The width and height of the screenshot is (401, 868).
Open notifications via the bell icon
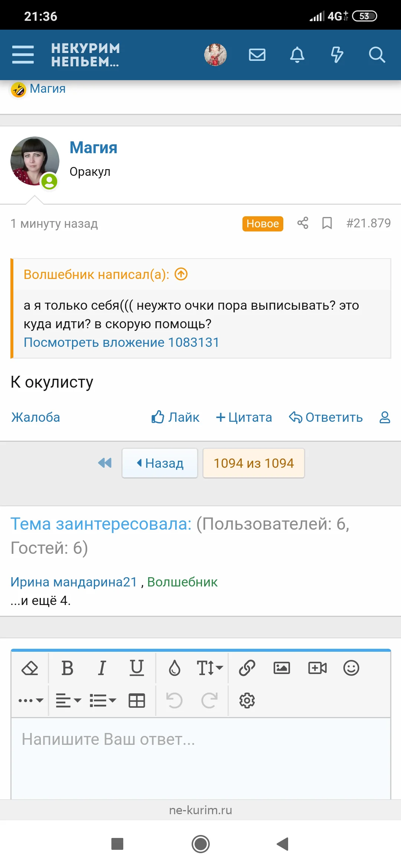297,55
